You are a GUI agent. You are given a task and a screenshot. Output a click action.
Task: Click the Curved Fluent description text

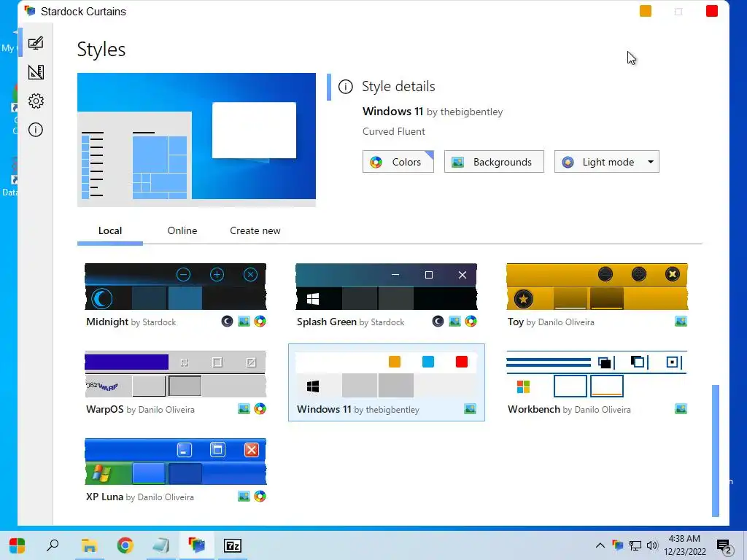[393, 131]
